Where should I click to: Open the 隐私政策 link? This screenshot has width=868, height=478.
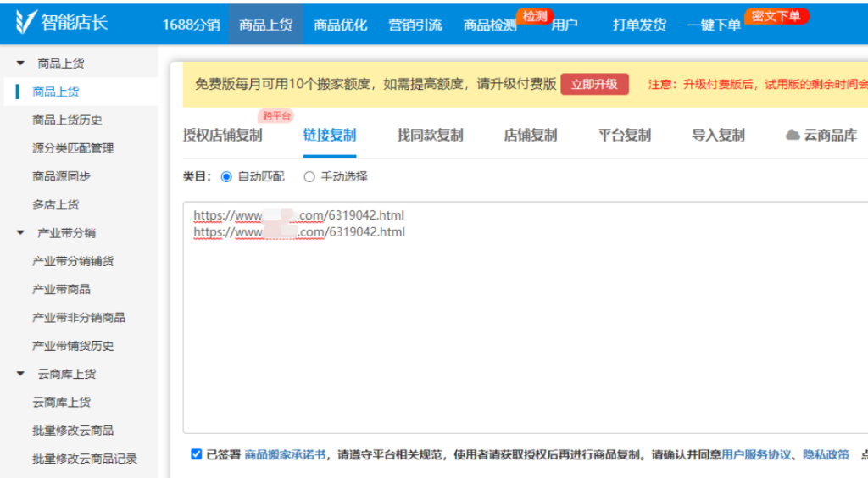[826, 455]
